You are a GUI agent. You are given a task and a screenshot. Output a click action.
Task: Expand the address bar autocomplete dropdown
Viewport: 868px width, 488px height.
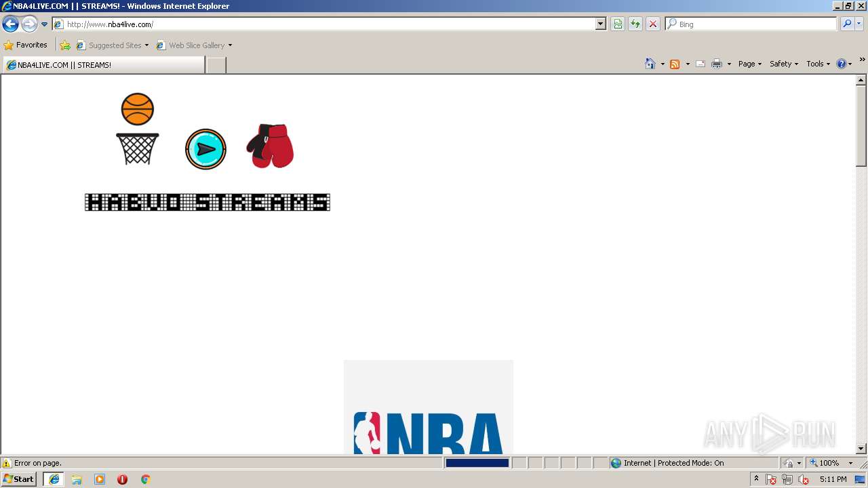coord(601,24)
